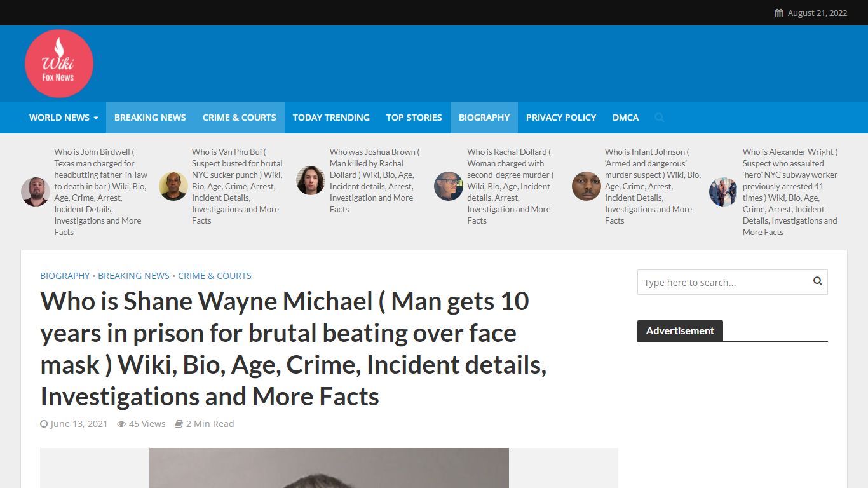Read the Who is Infant Johnson article
This screenshot has width=868, height=488.
(x=653, y=186)
